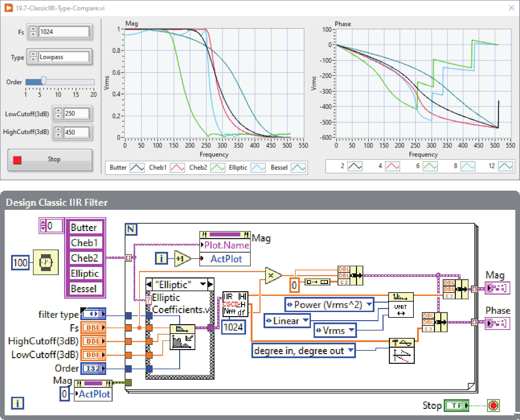Select the IIR frequency response VI icon
The image size is (520, 420).
(235, 304)
